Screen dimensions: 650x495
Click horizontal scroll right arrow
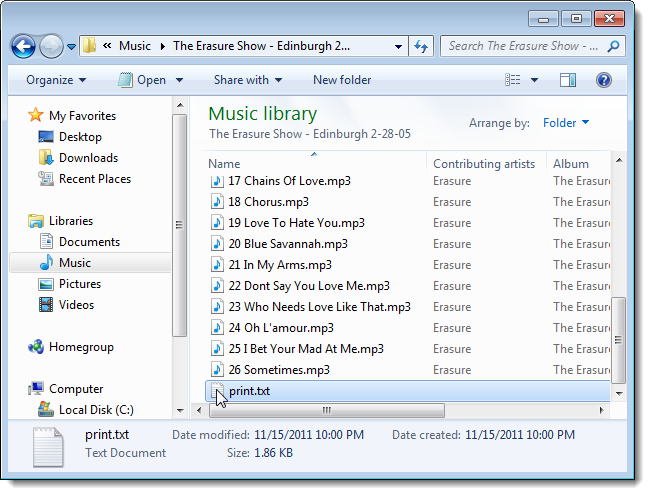pos(601,410)
